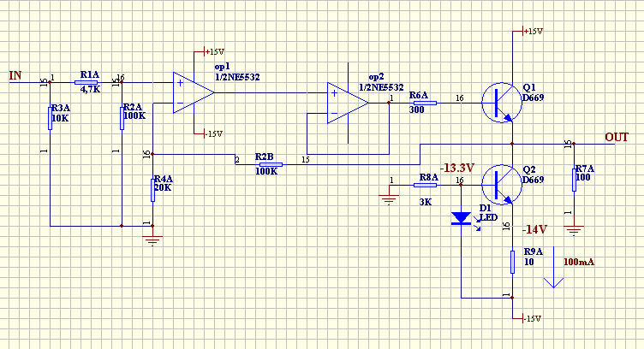Click the R6A designator text

(x=419, y=95)
